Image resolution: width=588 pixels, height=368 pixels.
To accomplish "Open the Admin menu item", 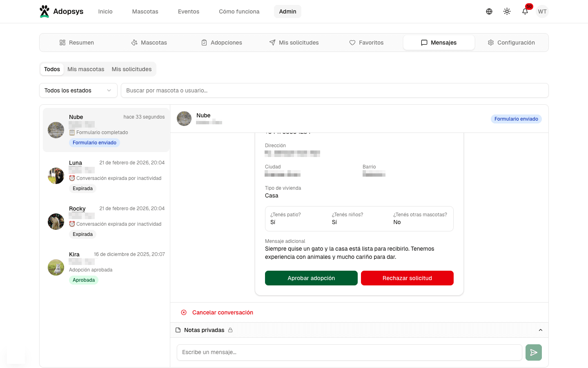I will point(287,11).
